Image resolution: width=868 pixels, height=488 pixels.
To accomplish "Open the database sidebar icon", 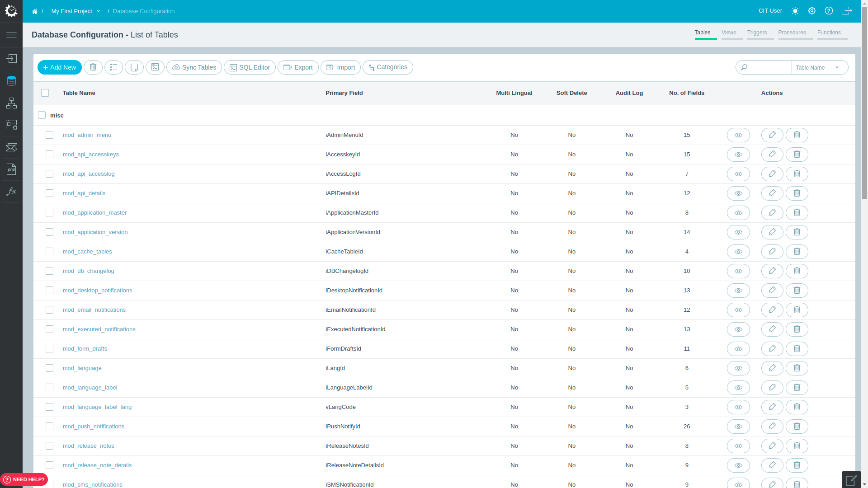I will pos(11,81).
